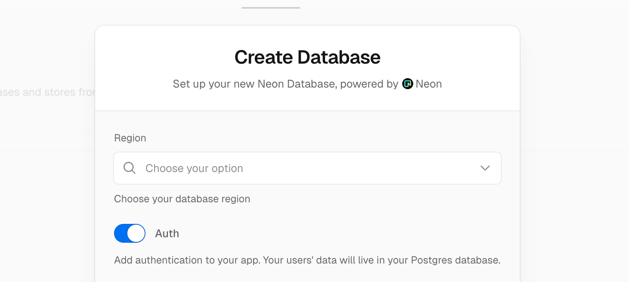Click the chevron arrow in Region selector
Image resolution: width=644 pixels, height=282 pixels.
click(x=485, y=168)
